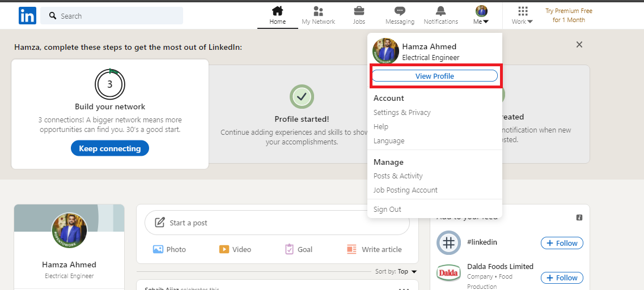644x290 pixels.
Task: Click the Profile started checkmark icon
Action: tap(302, 97)
